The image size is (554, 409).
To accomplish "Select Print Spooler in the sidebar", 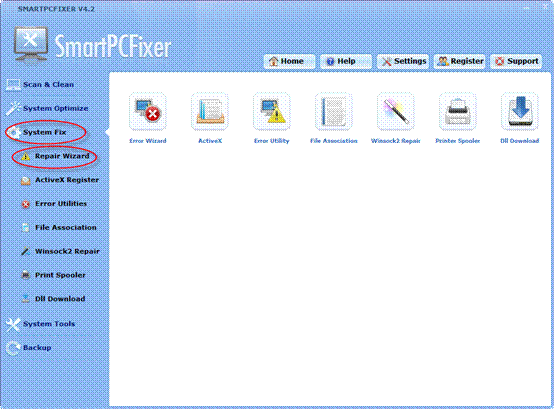I will tap(53, 275).
